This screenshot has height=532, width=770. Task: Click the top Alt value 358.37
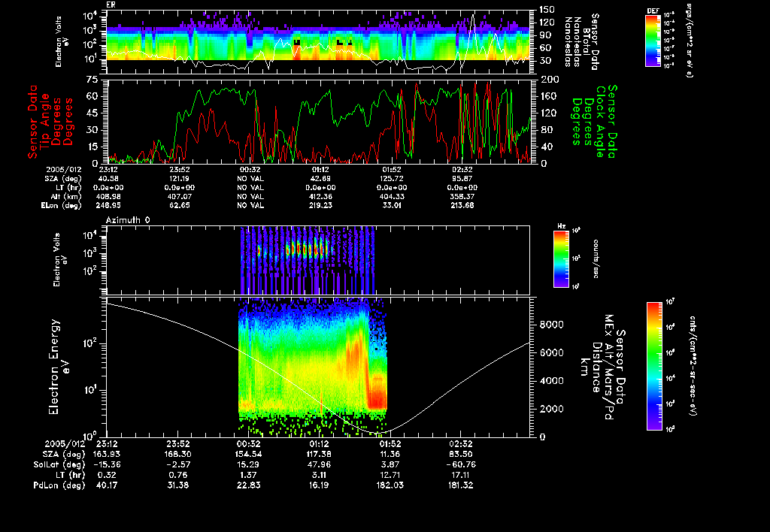(462, 196)
